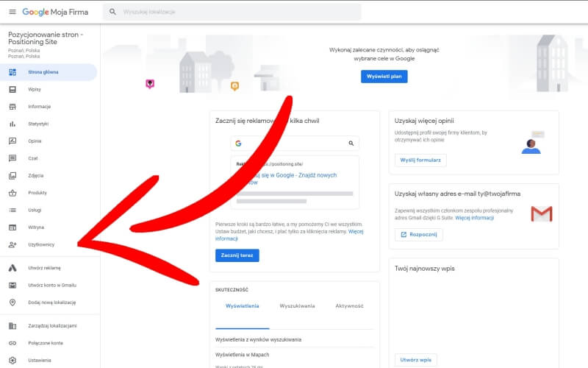Open Więcej informacji link in Gmail card
588x368 pixels.
click(x=474, y=218)
